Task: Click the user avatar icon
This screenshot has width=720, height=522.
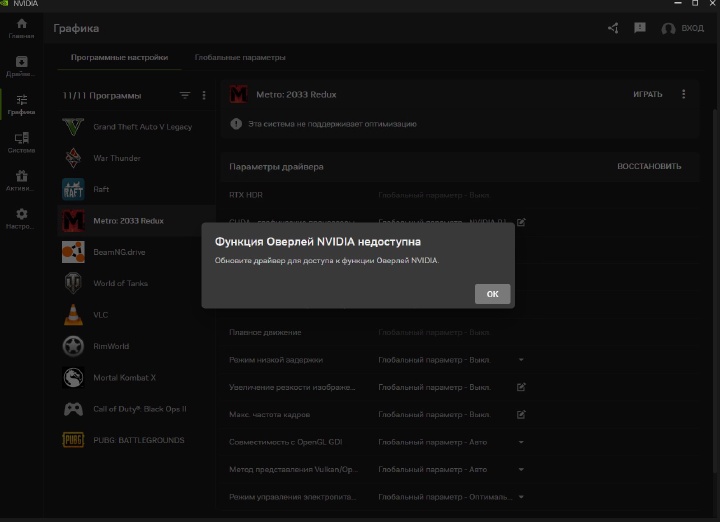Action: tap(668, 28)
